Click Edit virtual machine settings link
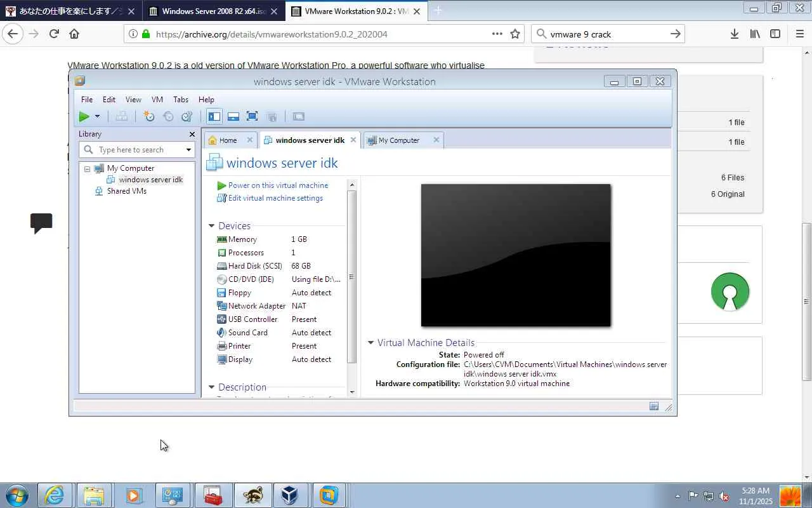The height and width of the screenshot is (508, 812). point(275,198)
